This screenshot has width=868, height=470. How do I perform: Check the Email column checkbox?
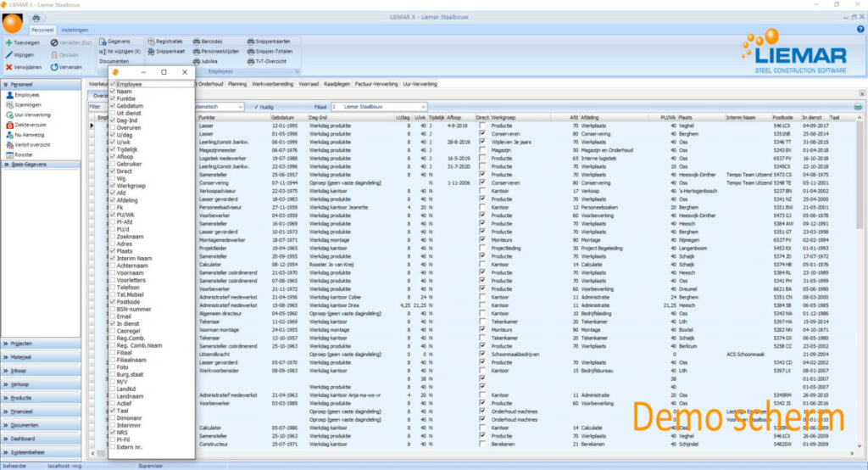tap(113, 316)
